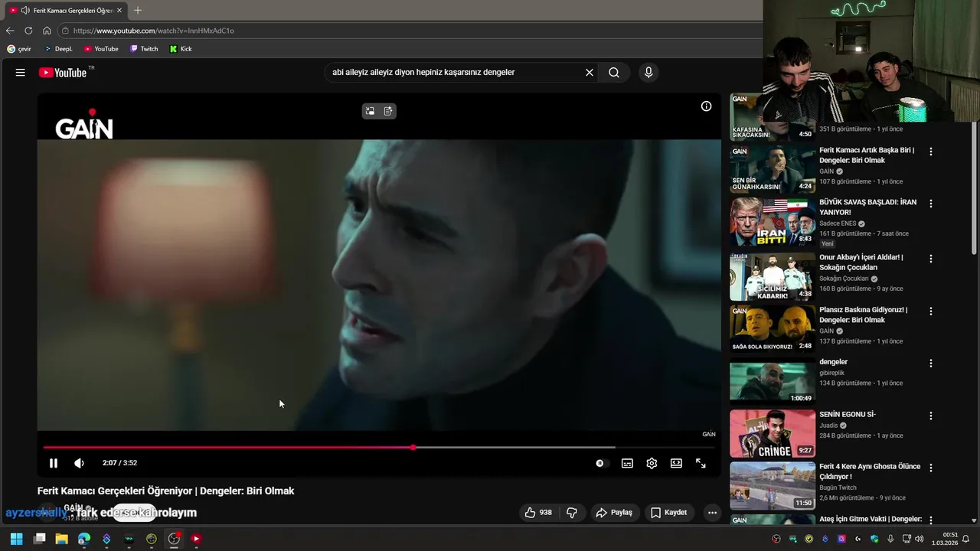Open the Twitch bookmark
Image resolution: width=980 pixels, height=551 pixels.
144,49
